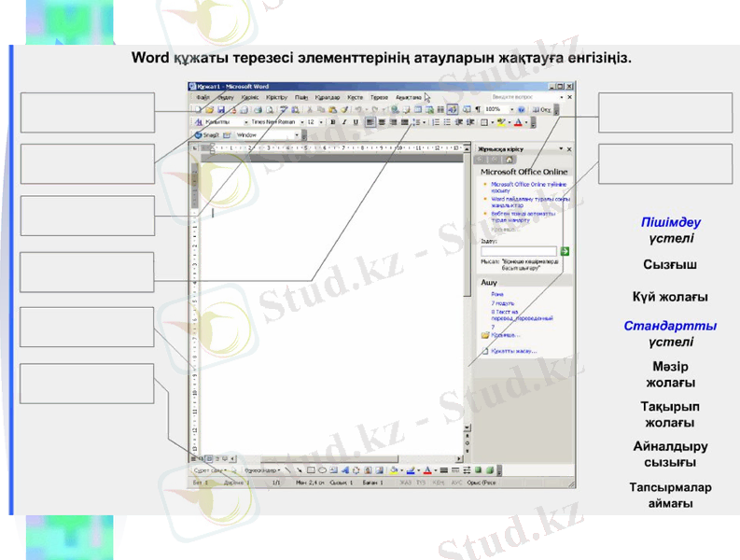
Task: Toggle Justify paragraph alignment
Action: click(404, 122)
